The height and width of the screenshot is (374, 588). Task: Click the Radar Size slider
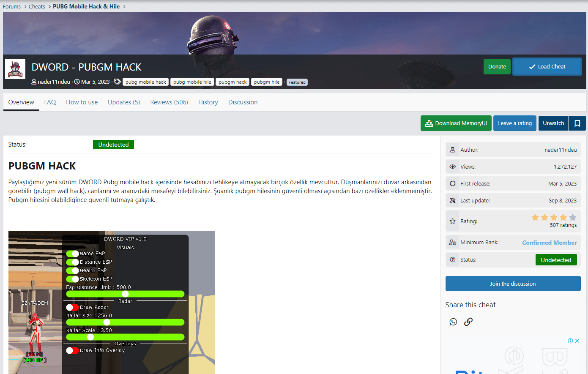126,322
